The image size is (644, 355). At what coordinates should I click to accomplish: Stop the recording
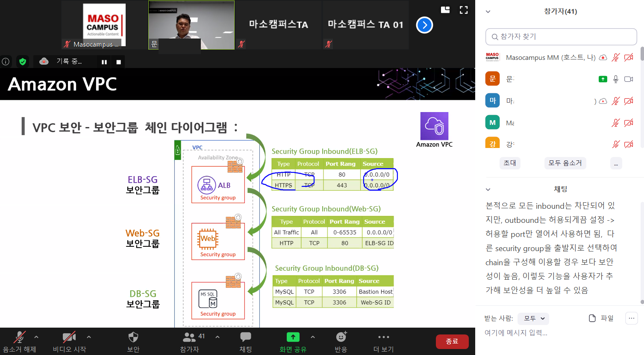(118, 62)
